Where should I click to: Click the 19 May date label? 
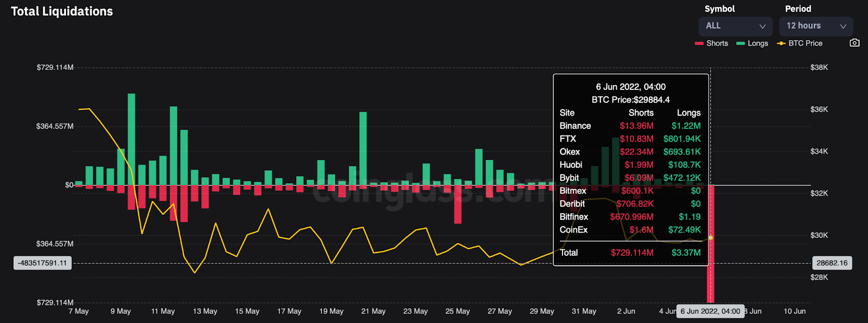tap(331, 311)
